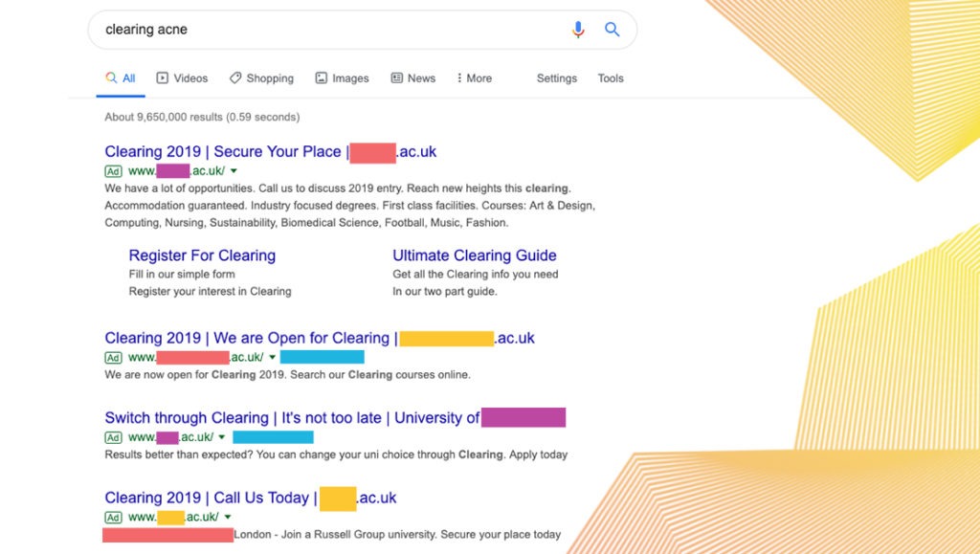
Task: Open Clearing 2019 Secure Your Place result
Action: pos(271,152)
